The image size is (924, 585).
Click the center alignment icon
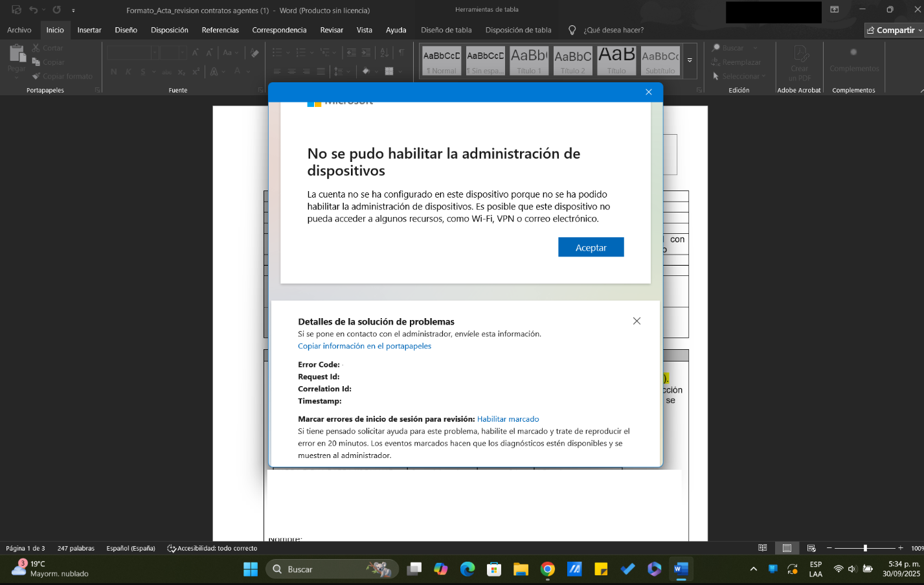pos(291,71)
